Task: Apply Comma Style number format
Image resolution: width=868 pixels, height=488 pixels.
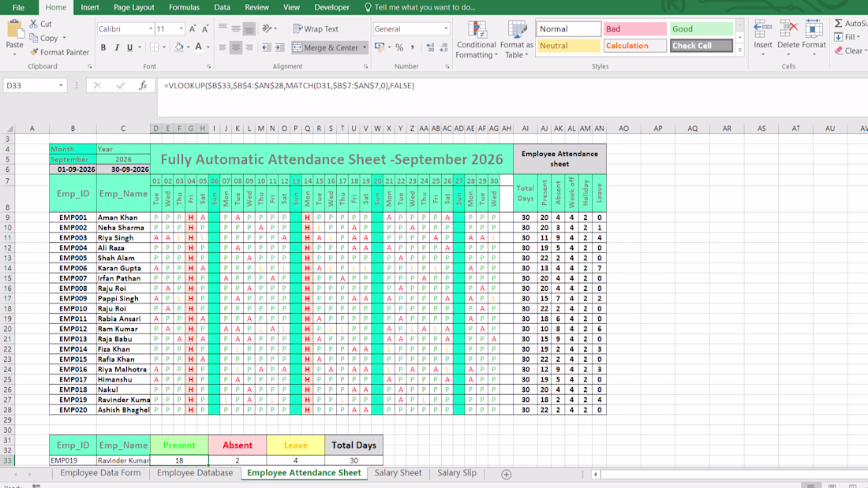Action: tap(413, 47)
